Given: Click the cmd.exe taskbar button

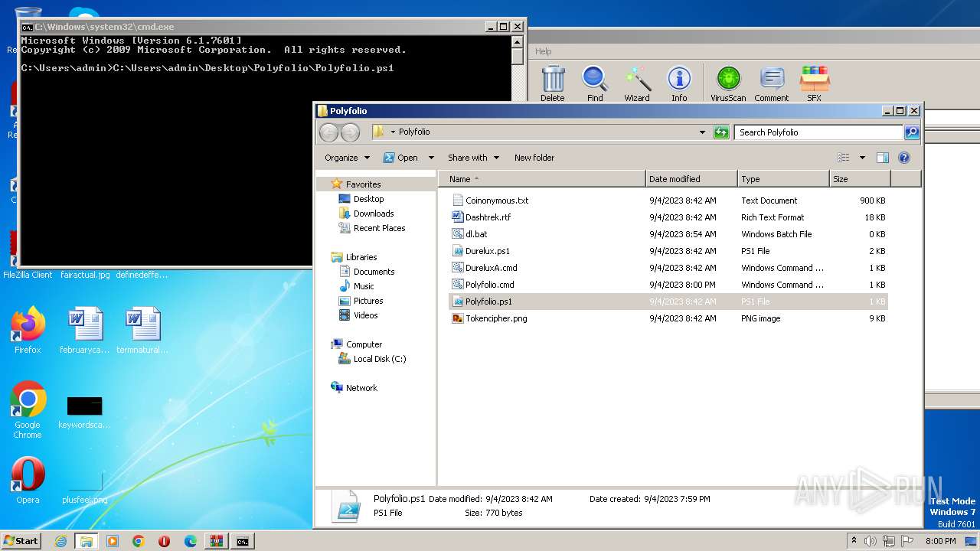Looking at the screenshot, I should pyautogui.click(x=242, y=541).
